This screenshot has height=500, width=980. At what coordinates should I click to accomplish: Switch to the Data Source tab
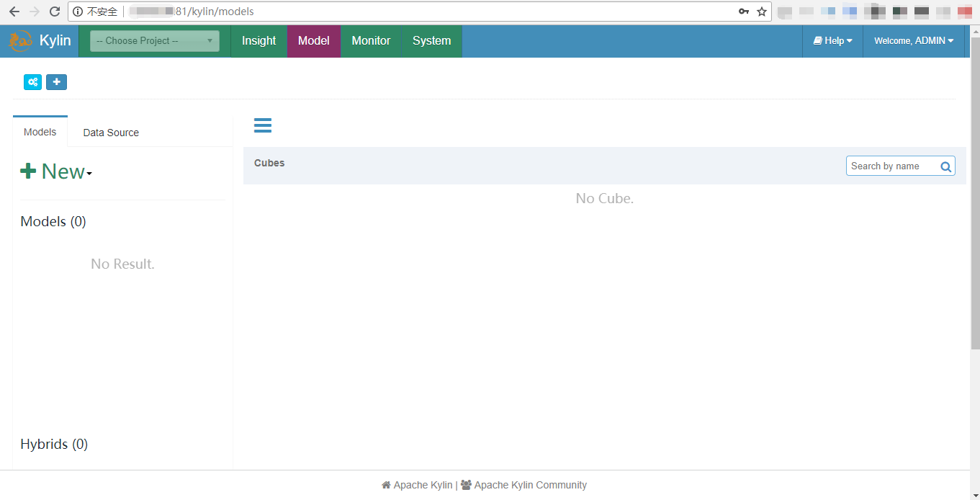(111, 133)
